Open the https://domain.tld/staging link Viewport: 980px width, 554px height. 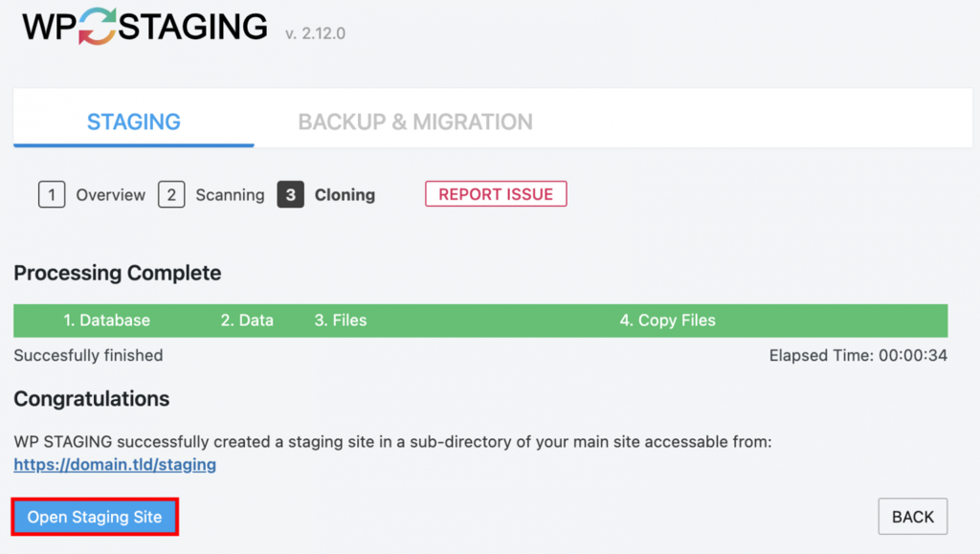click(x=115, y=465)
